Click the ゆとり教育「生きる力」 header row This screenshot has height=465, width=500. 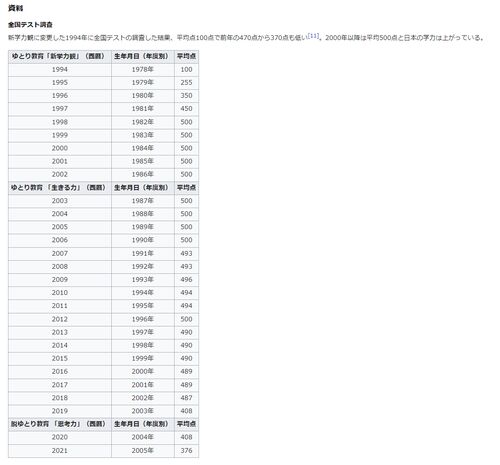click(103, 188)
